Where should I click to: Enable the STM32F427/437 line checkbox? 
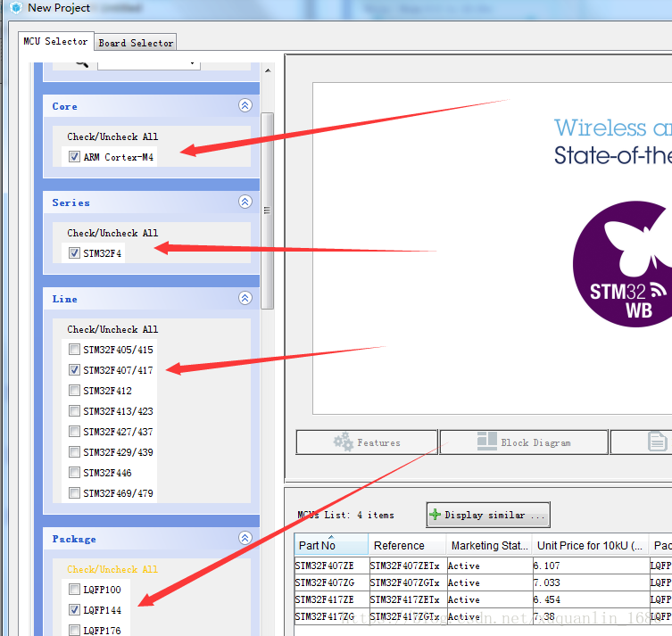pyautogui.click(x=74, y=431)
